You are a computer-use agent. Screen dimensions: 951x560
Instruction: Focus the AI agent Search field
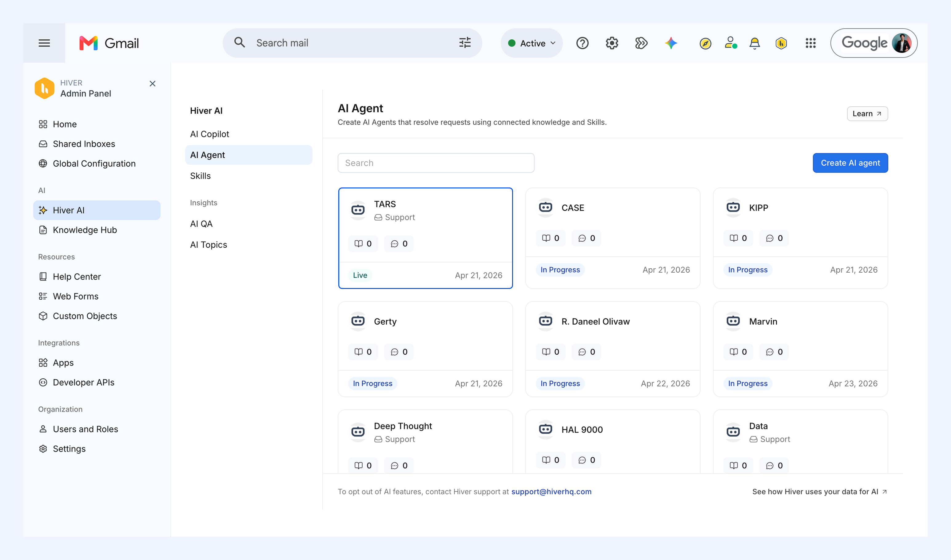(436, 163)
